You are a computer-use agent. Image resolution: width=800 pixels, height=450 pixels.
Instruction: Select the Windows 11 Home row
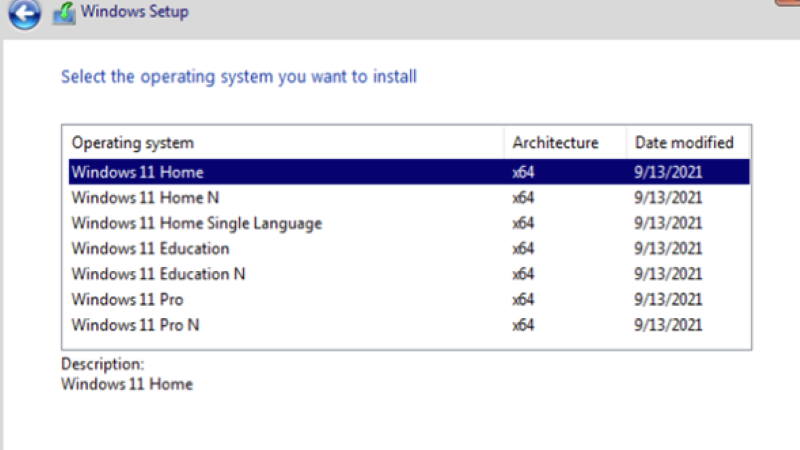click(409, 172)
